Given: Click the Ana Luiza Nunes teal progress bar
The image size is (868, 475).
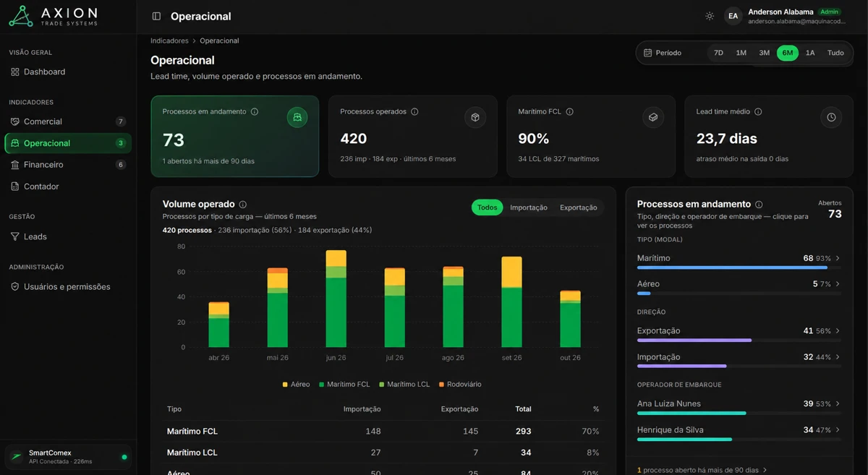Looking at the screenshot, I should pos(692,413).
